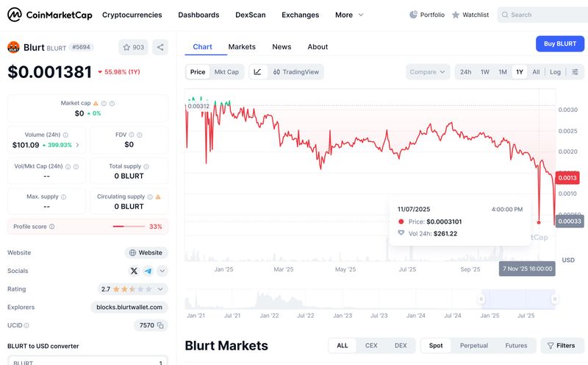Select the 24h time range
The width and height of the screenshot is (588, 365).
click(x=465, y=72)
